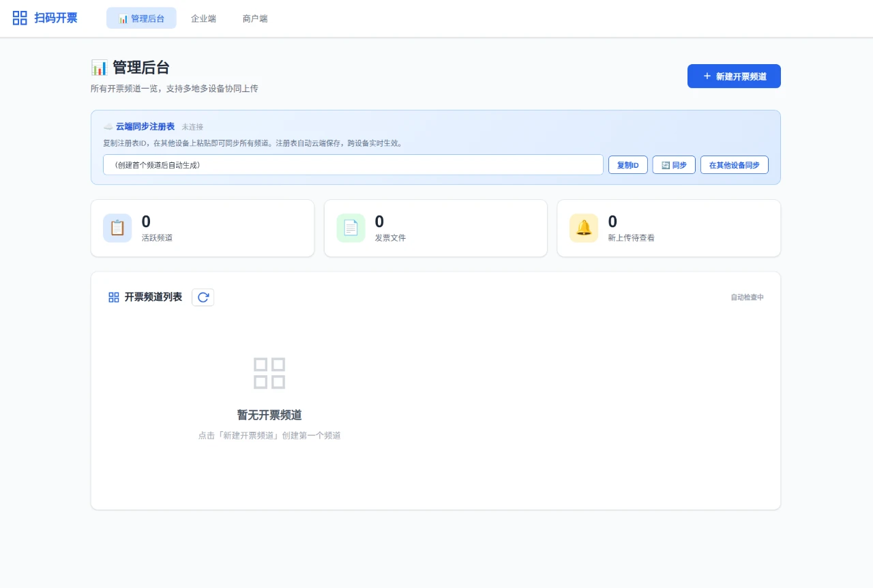Click the document icon for 发票文件
873x588 pixels.
click(x=351, y=228)
